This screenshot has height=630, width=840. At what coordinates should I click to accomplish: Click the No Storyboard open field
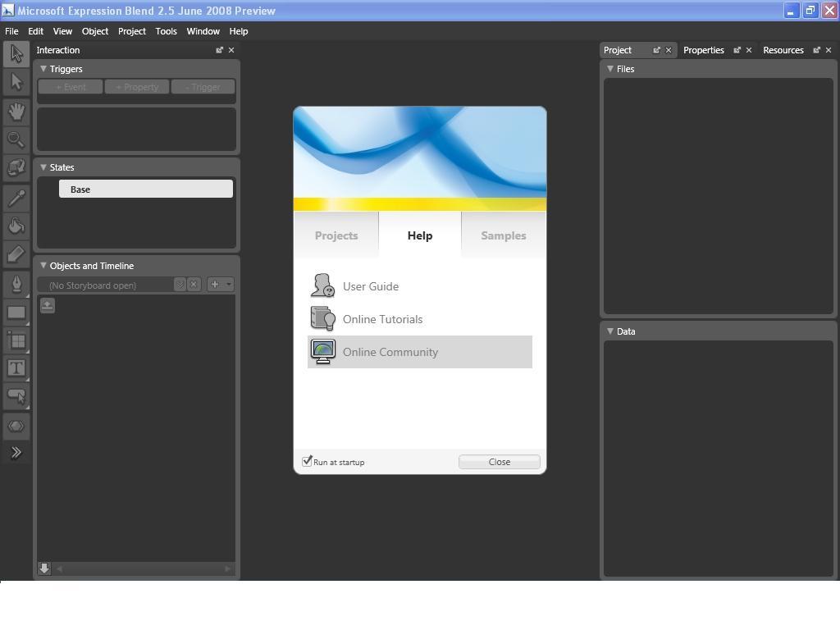coord(106,285)
